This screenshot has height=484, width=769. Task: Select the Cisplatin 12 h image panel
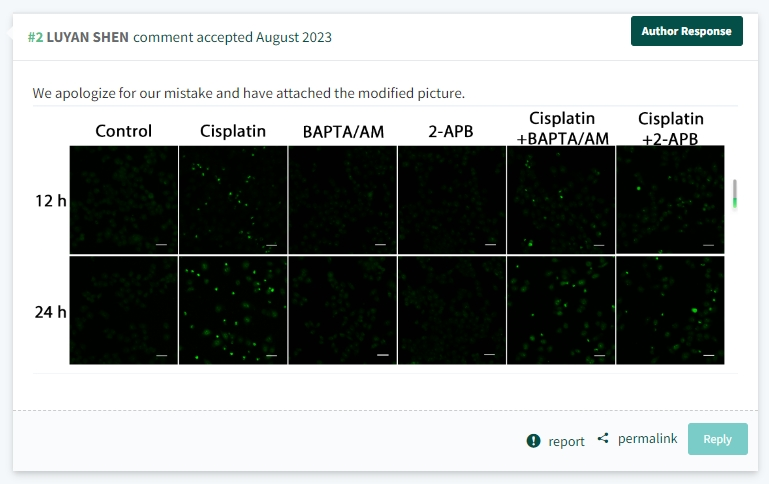(x=233, y=200)
